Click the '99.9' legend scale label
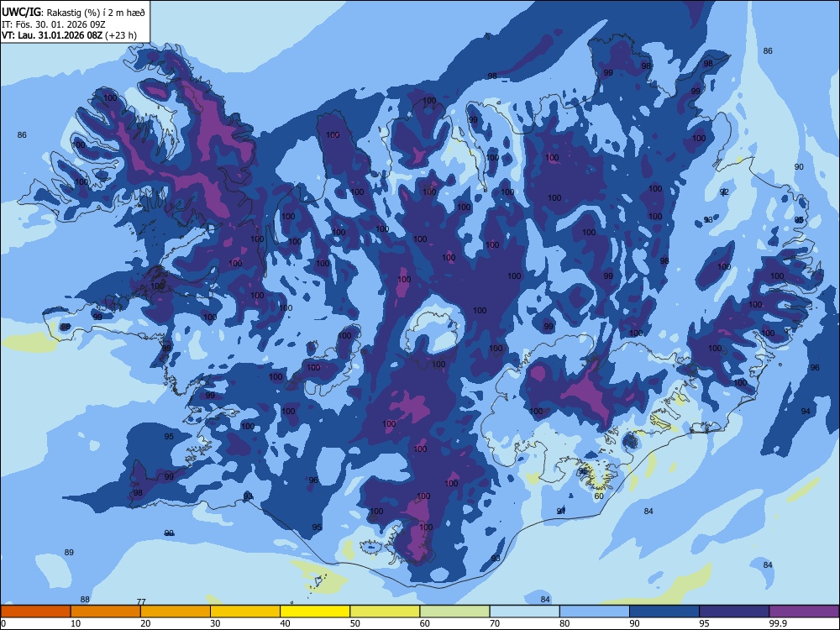Screen dimensions: 840x630 (778, 623)
